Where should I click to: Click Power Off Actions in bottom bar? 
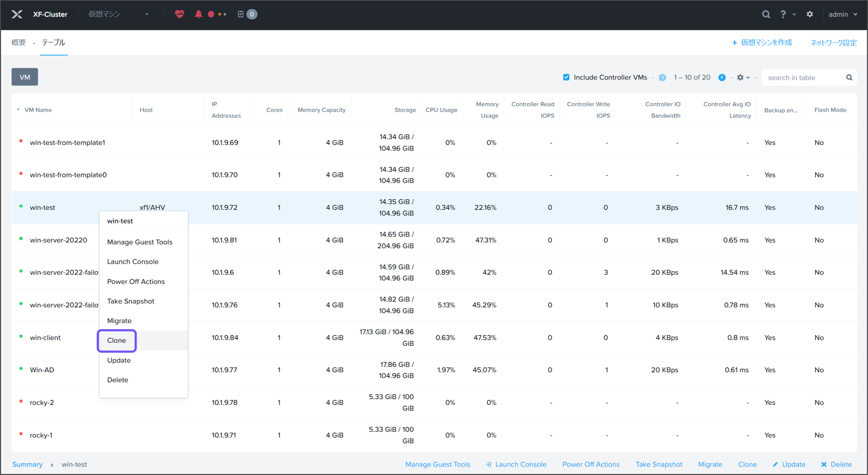coord(591,464)
